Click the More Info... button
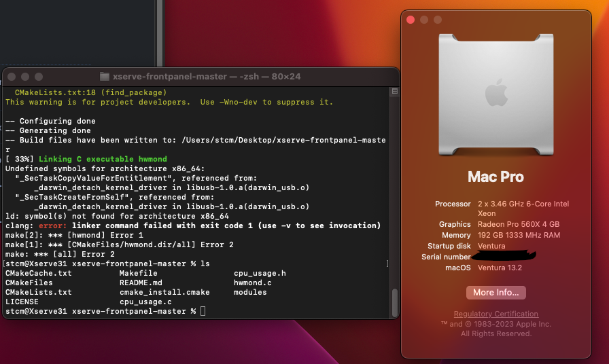609x364 pixels. point(496,293)
